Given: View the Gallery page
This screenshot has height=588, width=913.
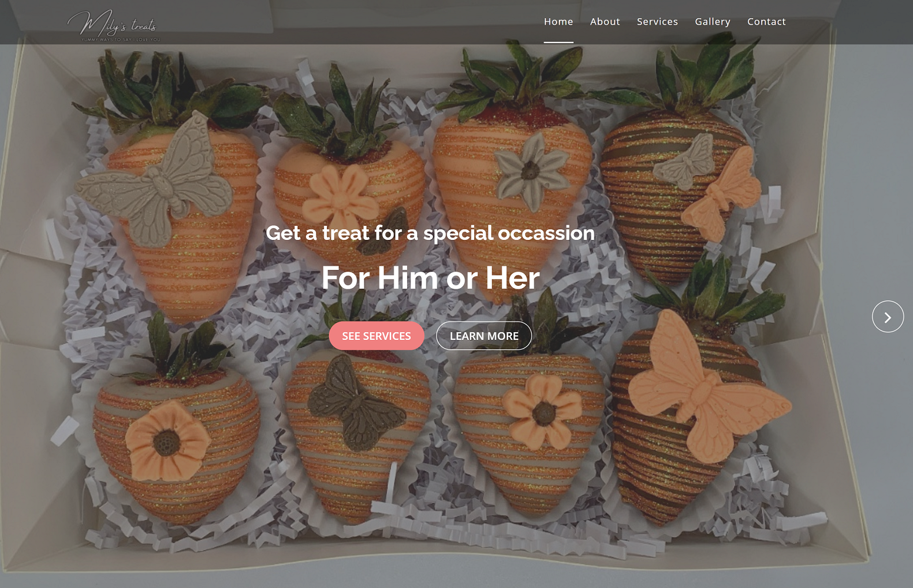Looking at the screenshot, I should coord(712,22).
